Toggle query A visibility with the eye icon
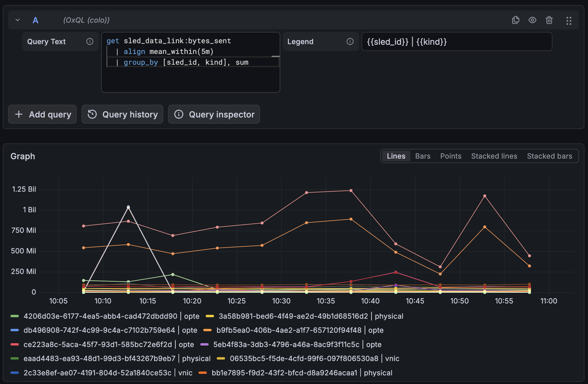This screenshot has height=384, width=588. coord(532,20)
